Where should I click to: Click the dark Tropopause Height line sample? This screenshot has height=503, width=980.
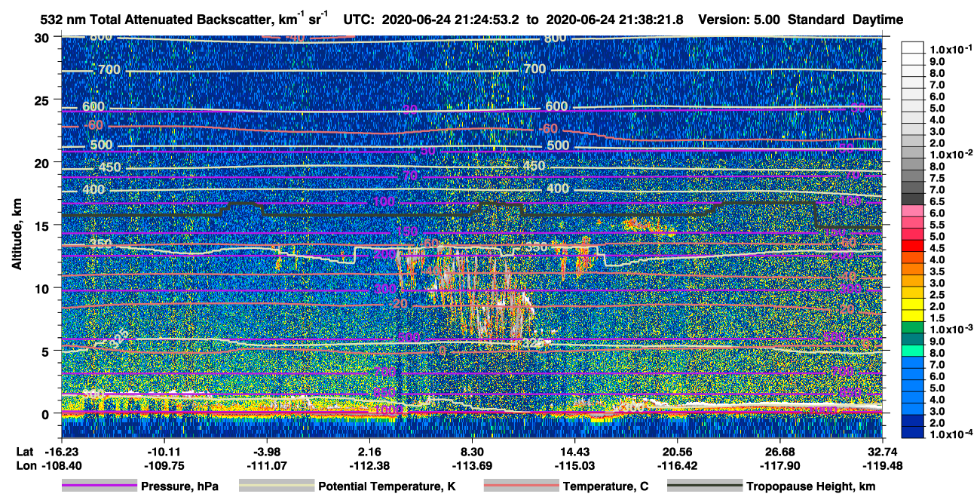coord(705,486)
